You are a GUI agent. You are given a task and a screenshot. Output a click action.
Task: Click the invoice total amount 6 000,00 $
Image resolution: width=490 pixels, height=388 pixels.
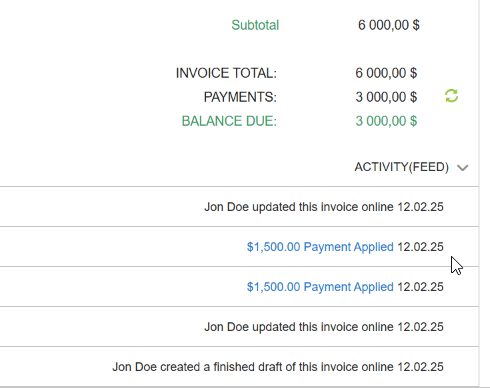click(386, 73)
